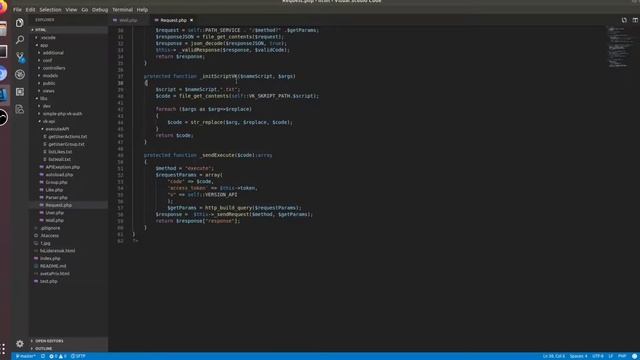Open the Debug view in activity bar
The height and width of the screenshot is (360, 640).
pos(20,74)
